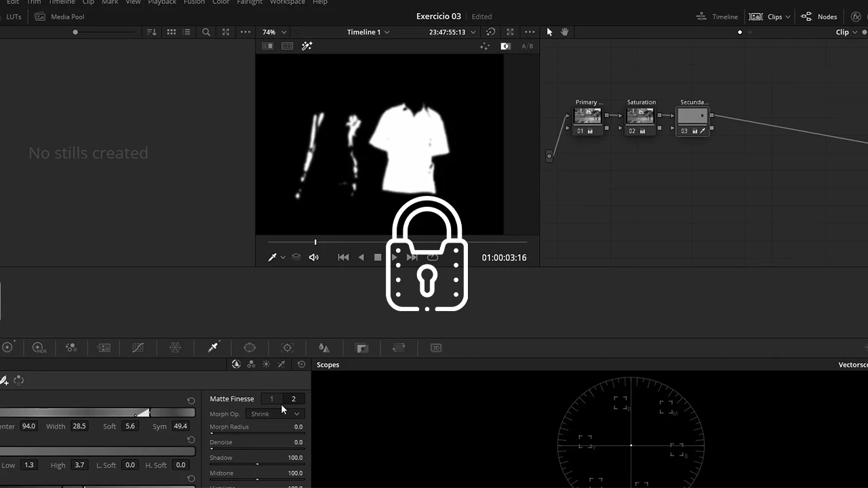Open the Timeline 1 dropdown
Image resolution: width=868 pixels, height=488 pixels.
click(x=368, y=32)
